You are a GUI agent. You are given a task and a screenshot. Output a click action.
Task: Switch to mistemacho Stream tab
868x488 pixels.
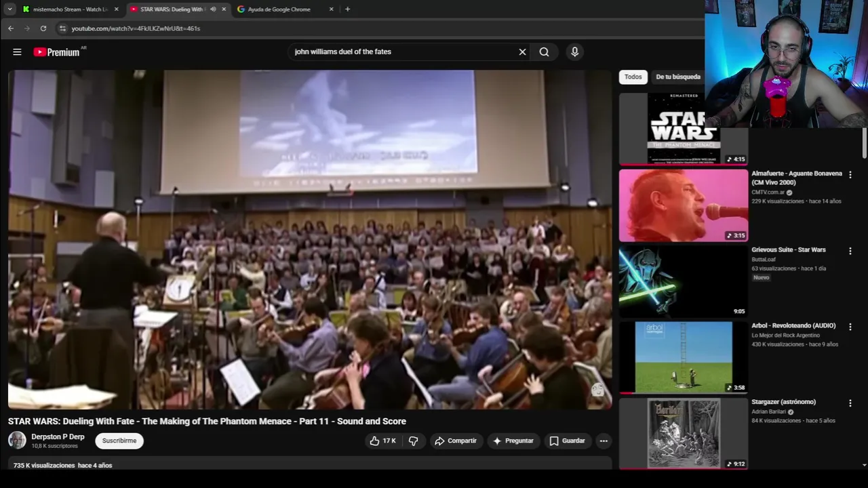(x=71, y=9)
